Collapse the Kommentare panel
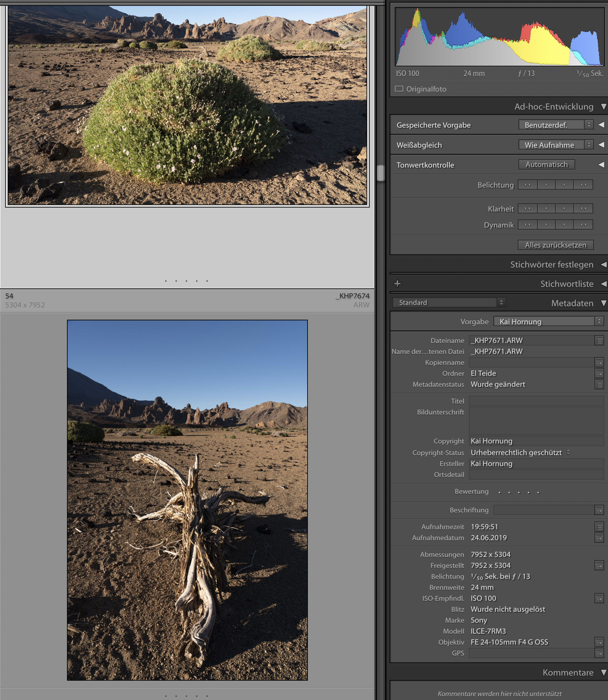 point(603,673)
